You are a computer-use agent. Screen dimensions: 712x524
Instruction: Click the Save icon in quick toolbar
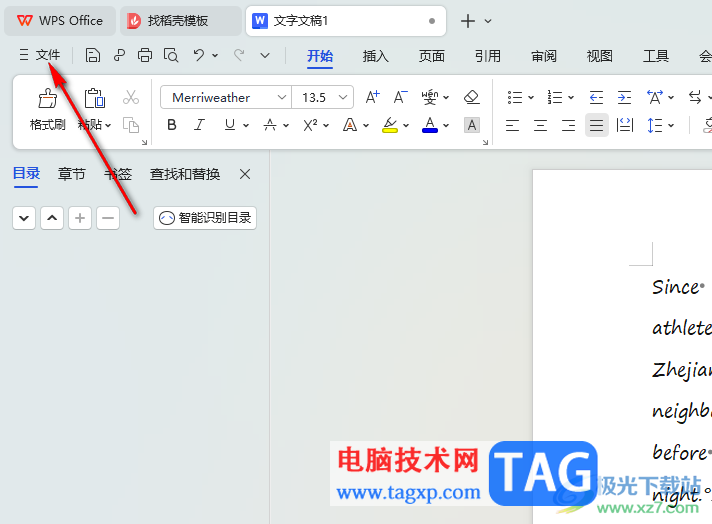(93, 55)
